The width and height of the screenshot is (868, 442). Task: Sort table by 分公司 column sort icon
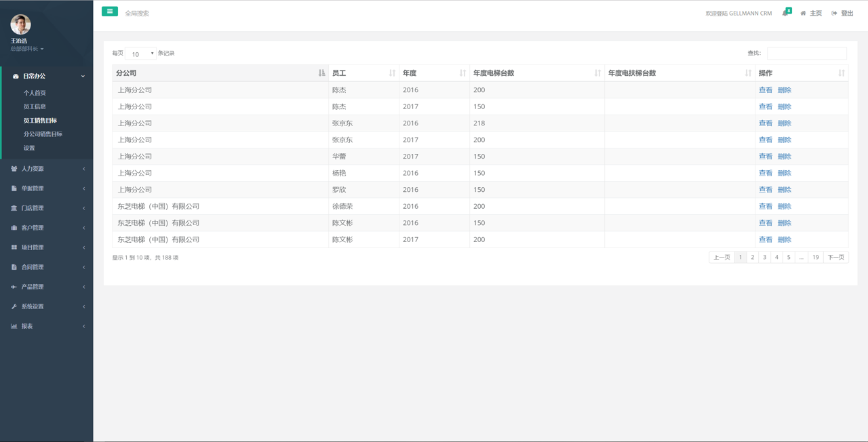(x=321, y=73)
